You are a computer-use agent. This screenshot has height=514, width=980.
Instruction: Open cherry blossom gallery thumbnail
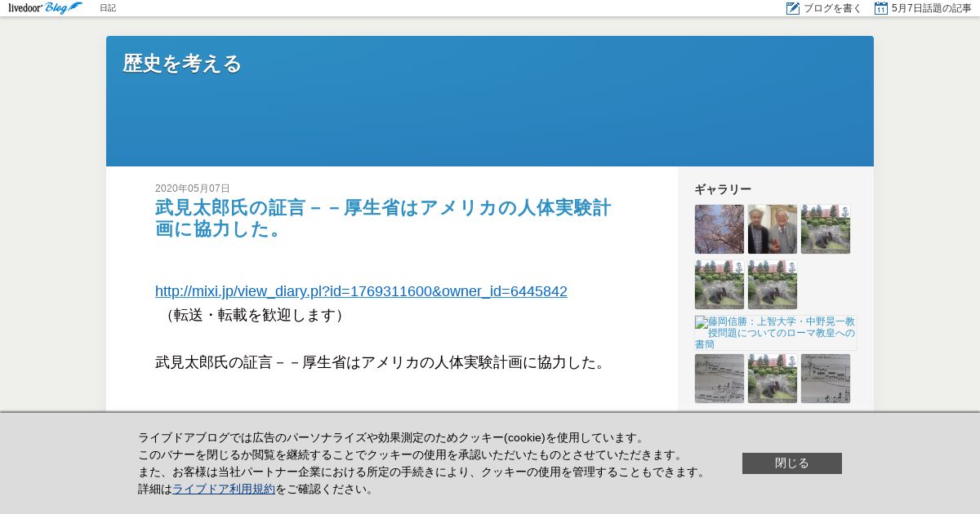pos(719,229)
